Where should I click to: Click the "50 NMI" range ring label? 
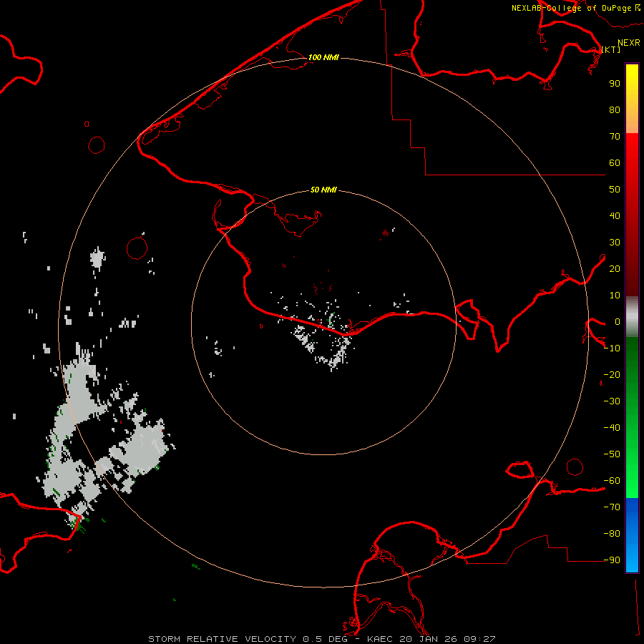click(x=323, y=190)
